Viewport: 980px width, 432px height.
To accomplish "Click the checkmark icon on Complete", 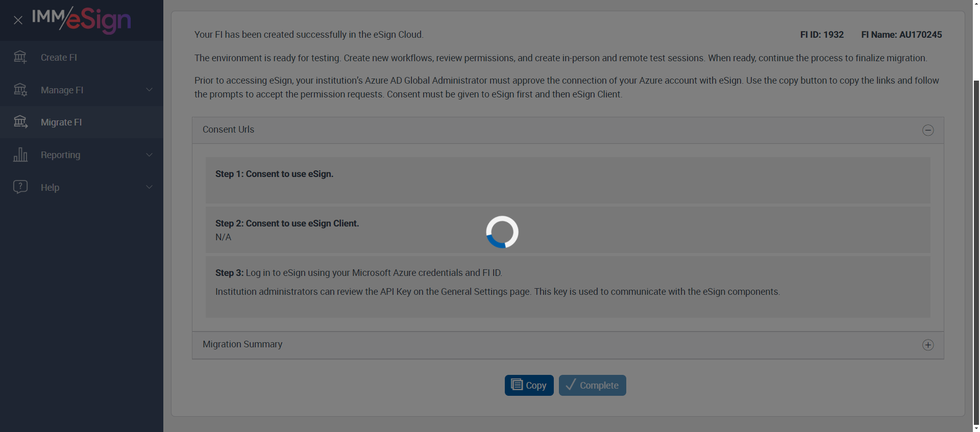I will click(571, 385).
